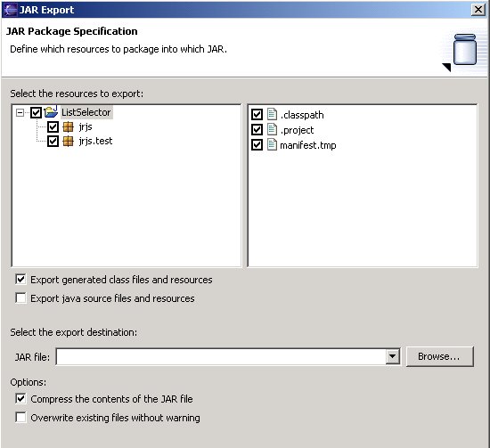The width and height of the screenshot is (490, 448).
Task: Select the manifest.tmp file entry
Action: coord(308,145)
